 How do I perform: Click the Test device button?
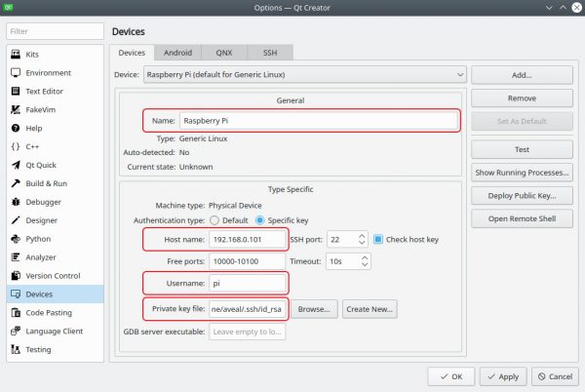pyautogui.click(x=522, y=149)
